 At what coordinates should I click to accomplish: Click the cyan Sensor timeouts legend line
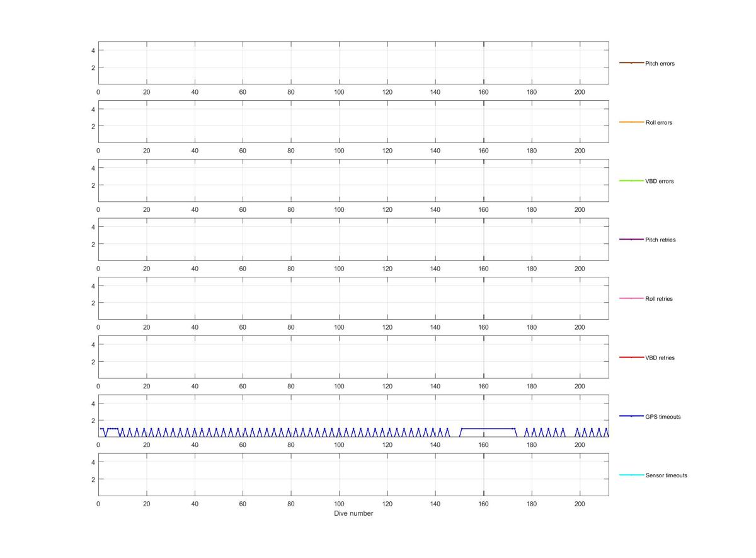631,475
